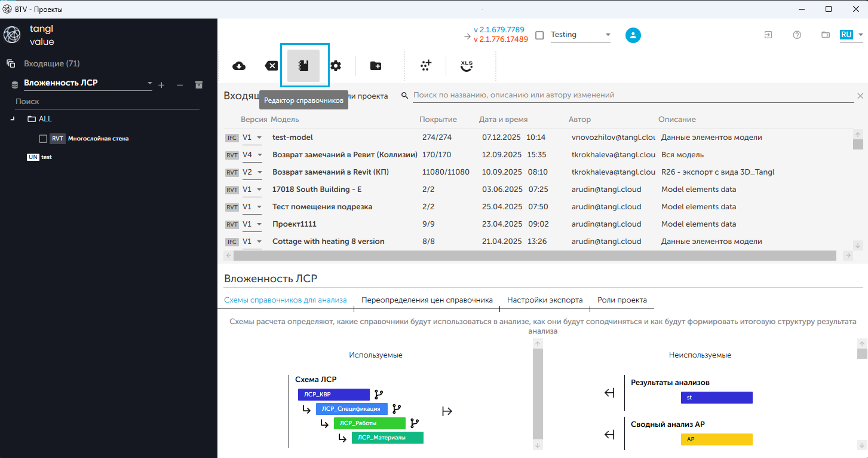This screenshot has width=868, height=458.
Task: Click the XLS export icon
Action: pyautogui.click(x=467, y=66)
